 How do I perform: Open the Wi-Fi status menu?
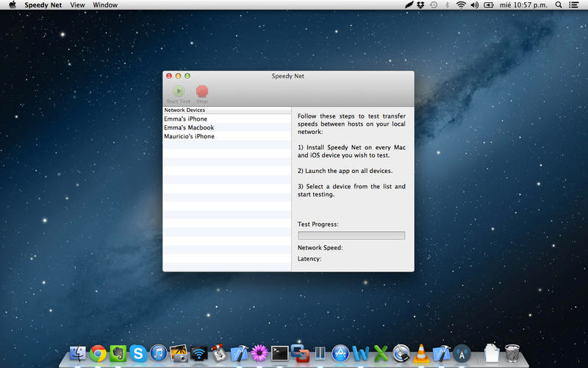pos(461,5)
